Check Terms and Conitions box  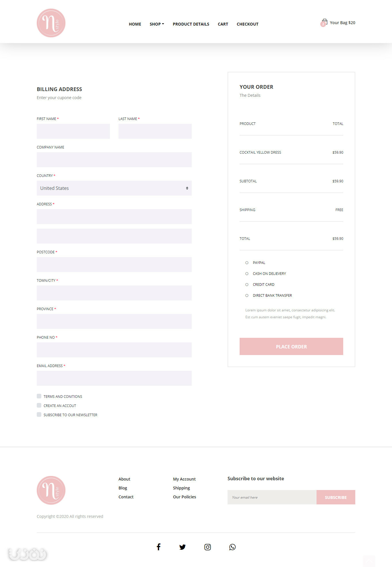[x=39, y=396]
